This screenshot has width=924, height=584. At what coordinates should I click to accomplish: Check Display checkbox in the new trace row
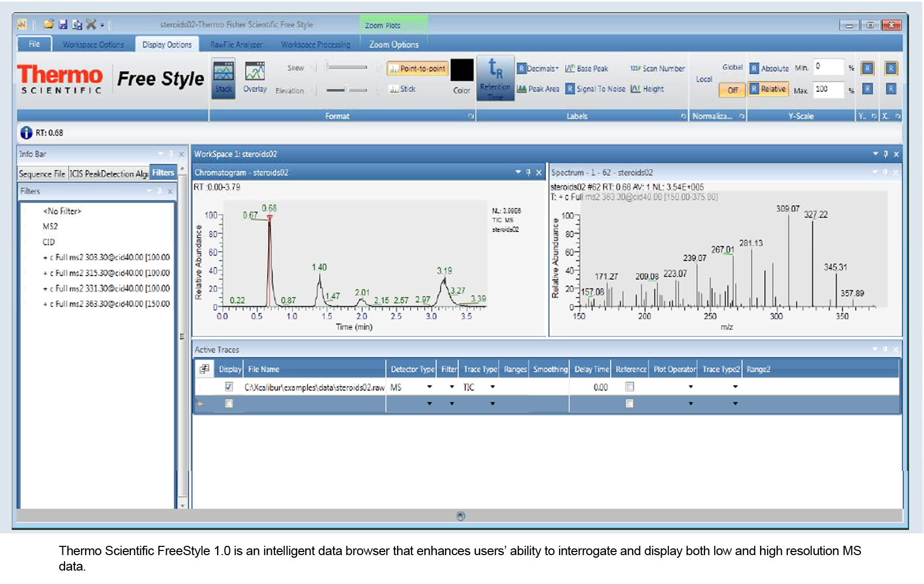[x=229, y=403]
